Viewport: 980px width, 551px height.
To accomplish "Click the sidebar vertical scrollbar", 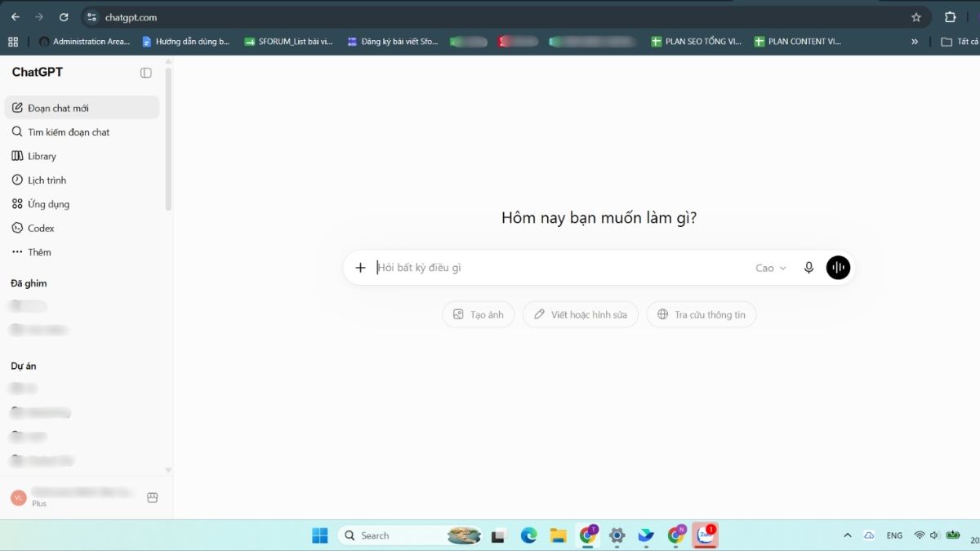I will pos(168,139).
